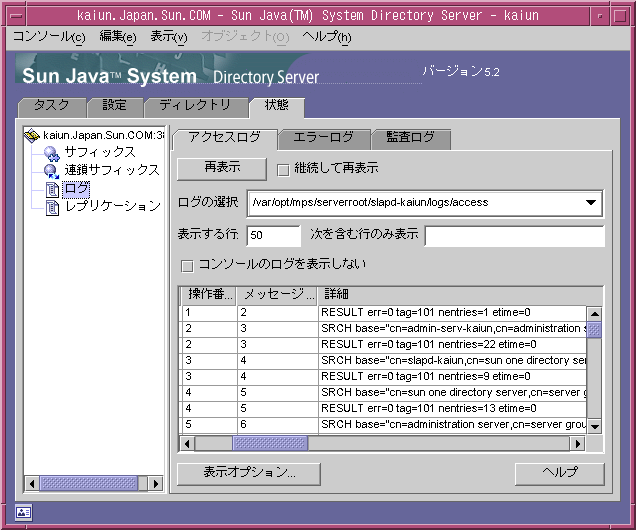
Task: Click the log table horizontal scrollbar thumb
Action: point(270,444)
